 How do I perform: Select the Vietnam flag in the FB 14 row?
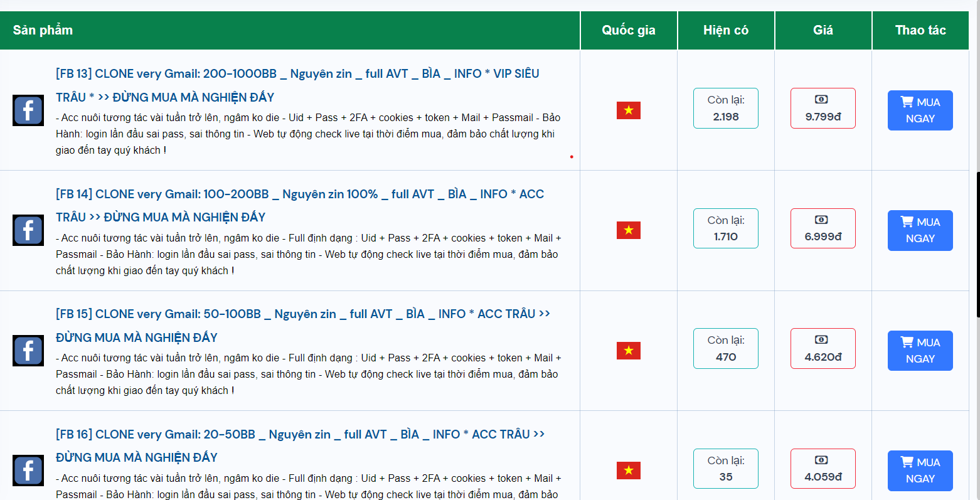(x=629, y=230)
